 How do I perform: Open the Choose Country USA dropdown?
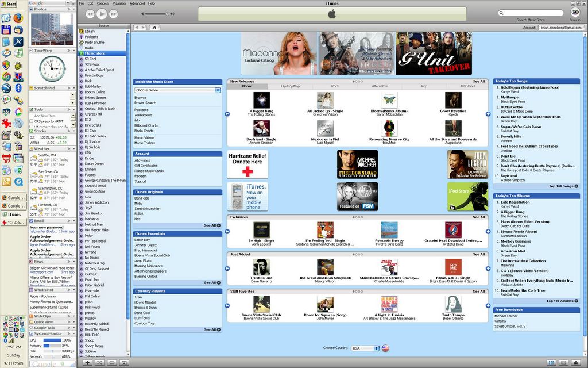click(365, 348)
